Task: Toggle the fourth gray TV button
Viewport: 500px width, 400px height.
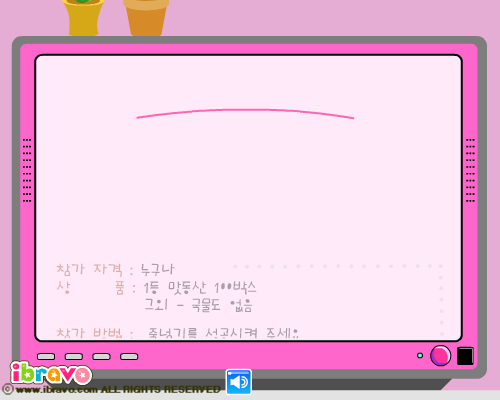Action: tap(129, 357)
